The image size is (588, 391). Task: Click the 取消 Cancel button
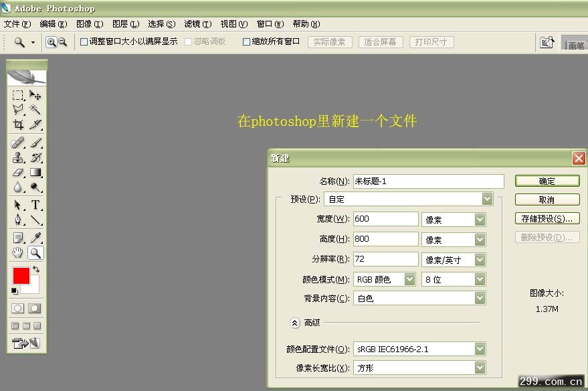[547, 200]
